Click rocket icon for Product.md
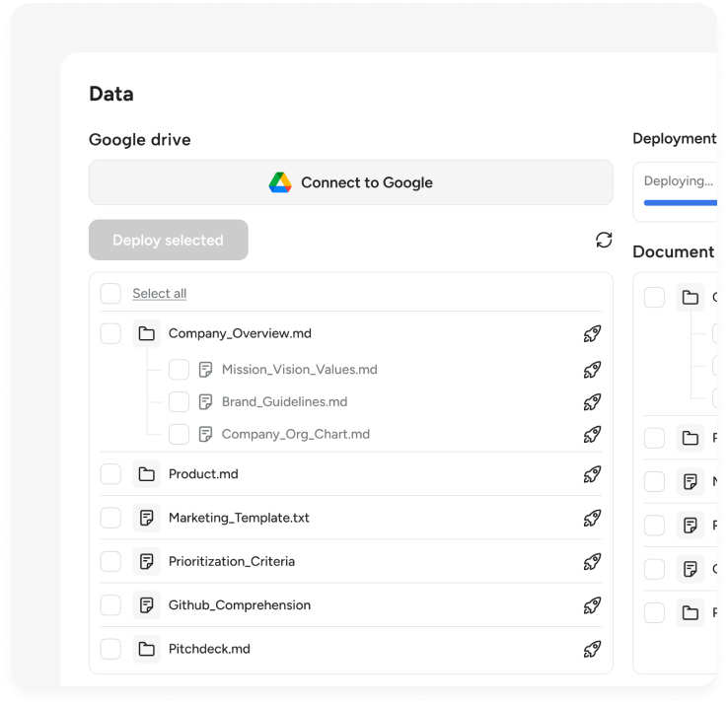 click(x=592, y=474)
